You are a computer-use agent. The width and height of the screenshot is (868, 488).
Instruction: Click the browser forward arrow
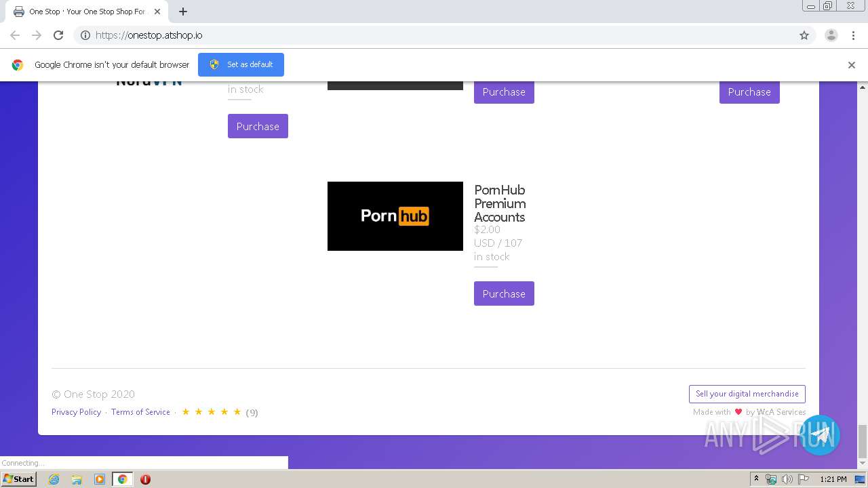coord(37,35)
